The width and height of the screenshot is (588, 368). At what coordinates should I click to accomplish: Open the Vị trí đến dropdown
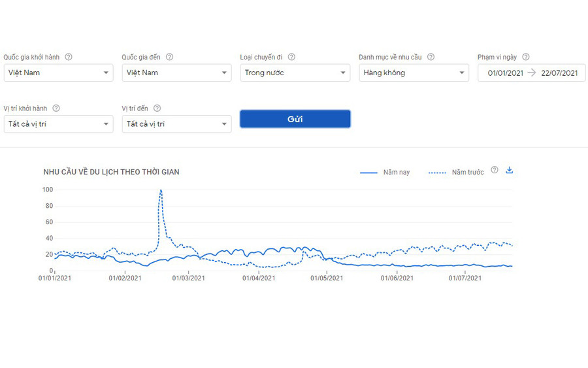pos(176,124)
